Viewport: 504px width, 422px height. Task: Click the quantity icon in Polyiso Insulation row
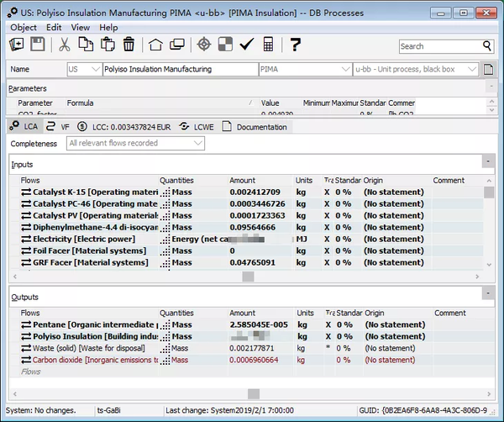point(165,337)
